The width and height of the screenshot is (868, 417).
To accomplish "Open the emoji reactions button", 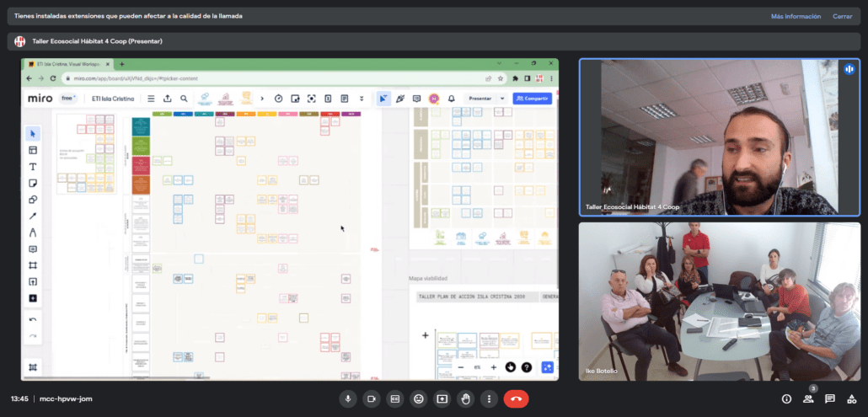I will [x=418, y=398].
